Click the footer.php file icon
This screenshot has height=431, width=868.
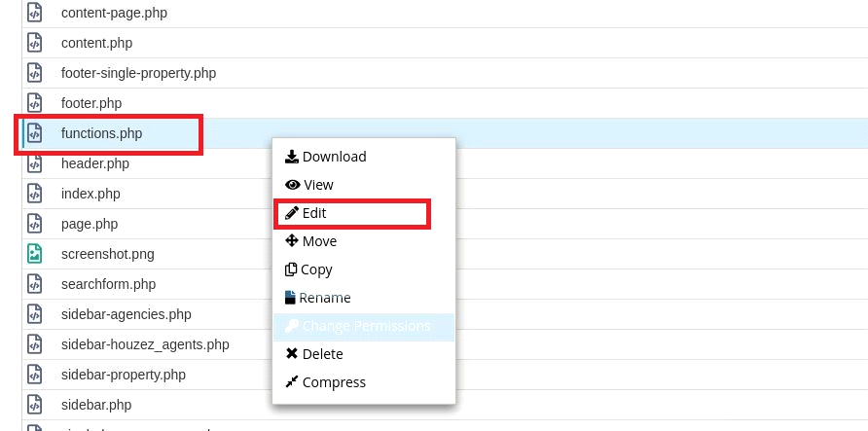coord(35,103)
